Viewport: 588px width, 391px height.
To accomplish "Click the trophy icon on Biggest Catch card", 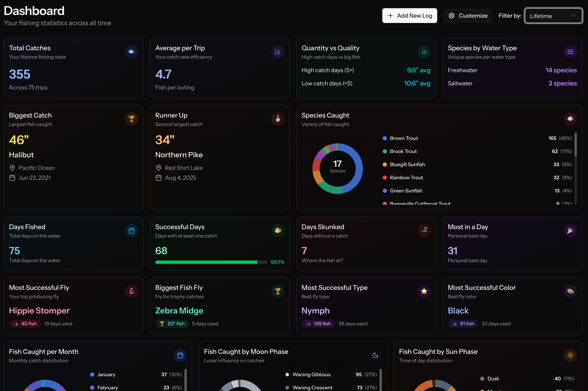I will click(x=132, y=119).
